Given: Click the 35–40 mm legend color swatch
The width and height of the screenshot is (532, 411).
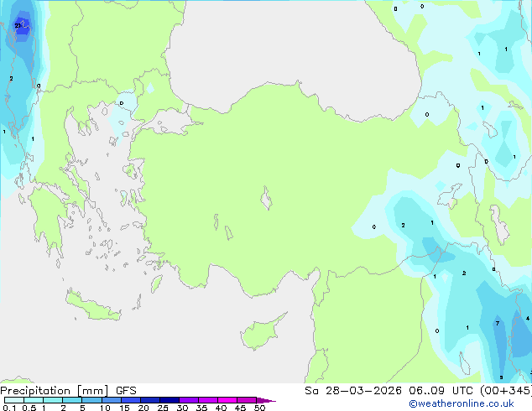Looking at the screenshot, I should click(208, 400).
